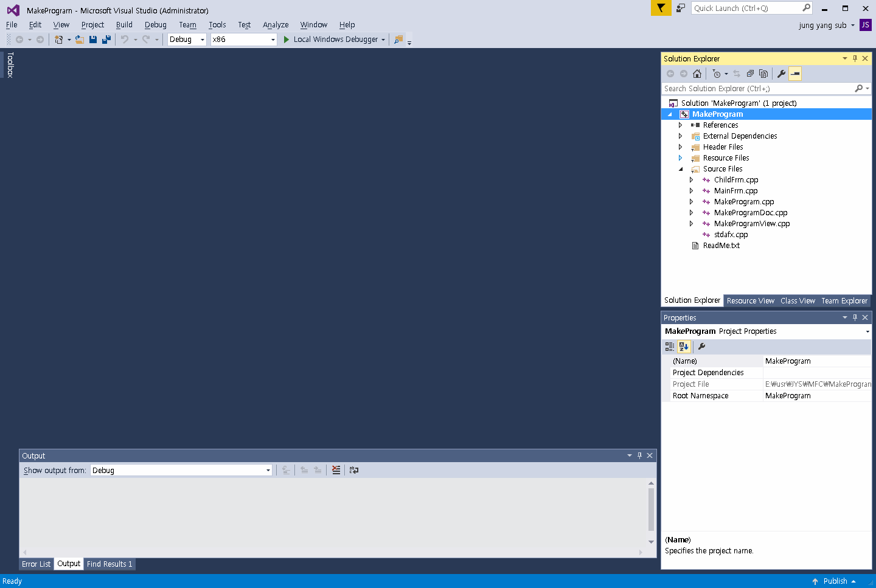Viewport: 876px width, 588px height.
Task: Switch to the Team Explorer tab
Action: [844, 301]
